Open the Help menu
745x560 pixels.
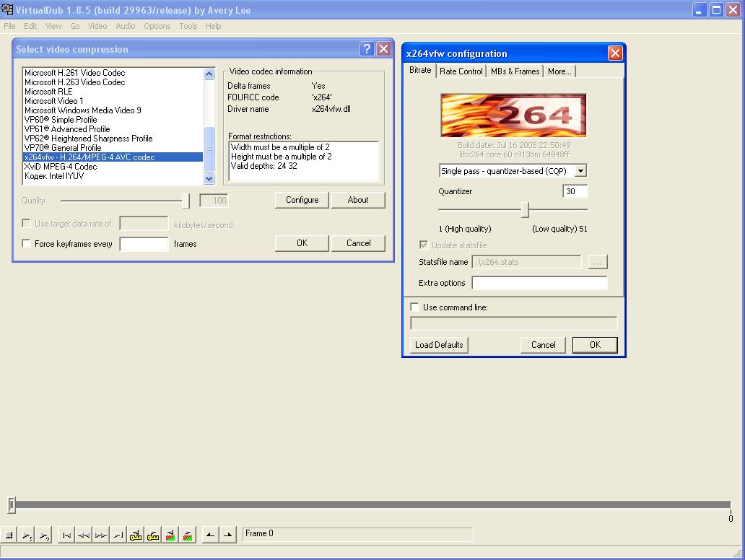pos(214,26)
